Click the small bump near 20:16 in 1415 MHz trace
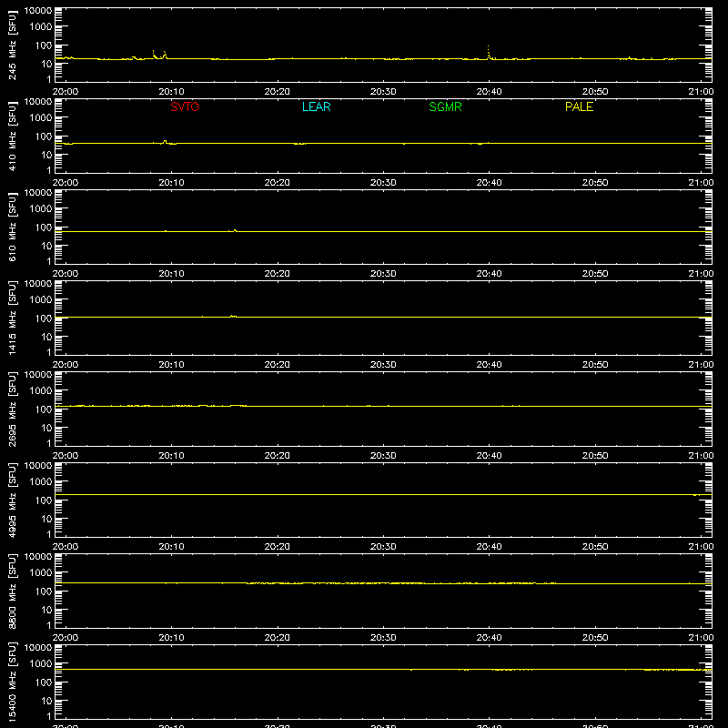The height and width of the screenshot is (728, 728). pyautogui.click(x=233, y=316)
